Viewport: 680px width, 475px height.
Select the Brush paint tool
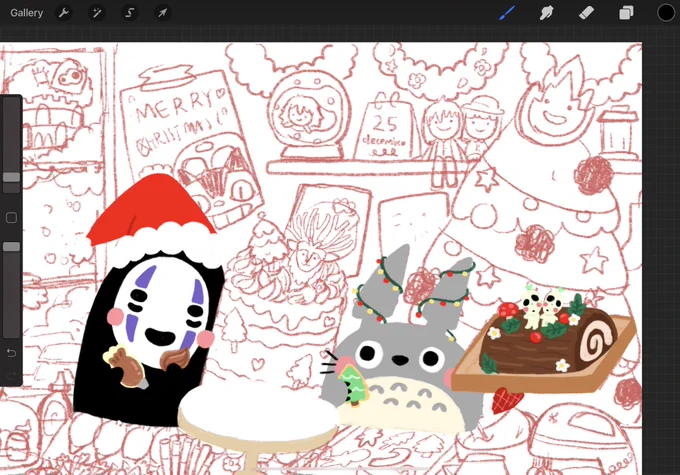507,13
